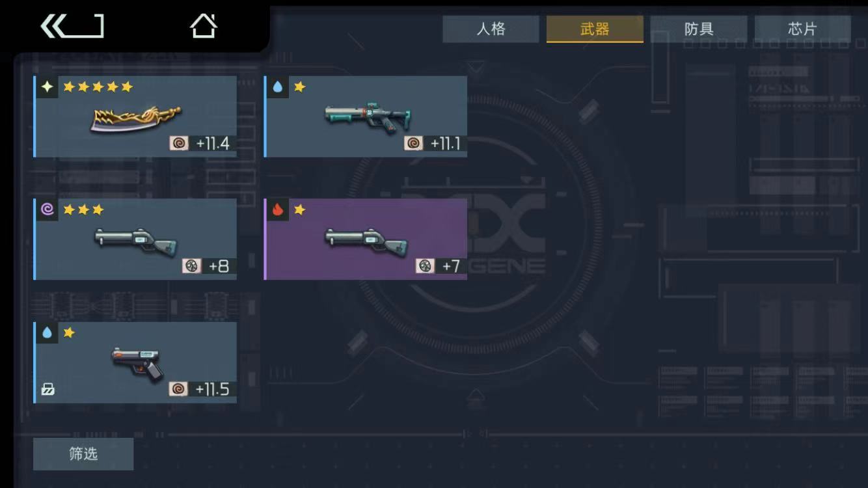This screenshot has height=488, width=868.
Task: Open the 筛选 filter button
Action: 83,454
